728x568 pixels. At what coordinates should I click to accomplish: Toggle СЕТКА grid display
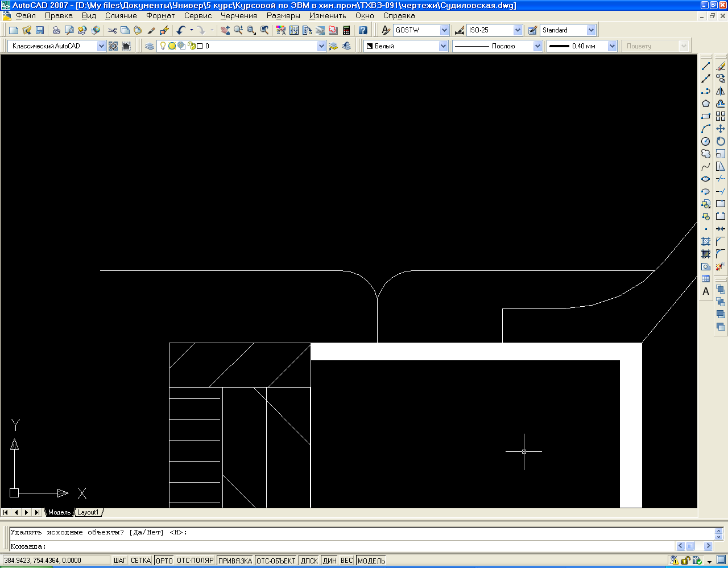(x=140, y=561)
